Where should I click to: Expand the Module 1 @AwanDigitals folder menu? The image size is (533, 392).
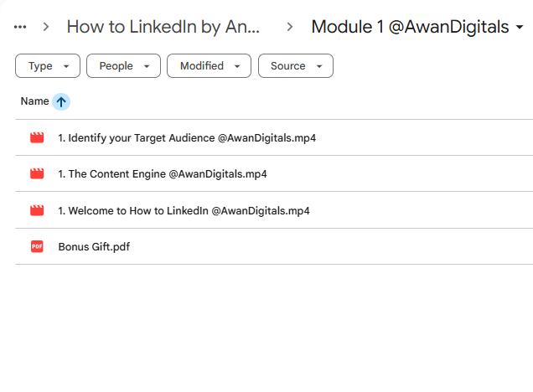pos(520,27)
